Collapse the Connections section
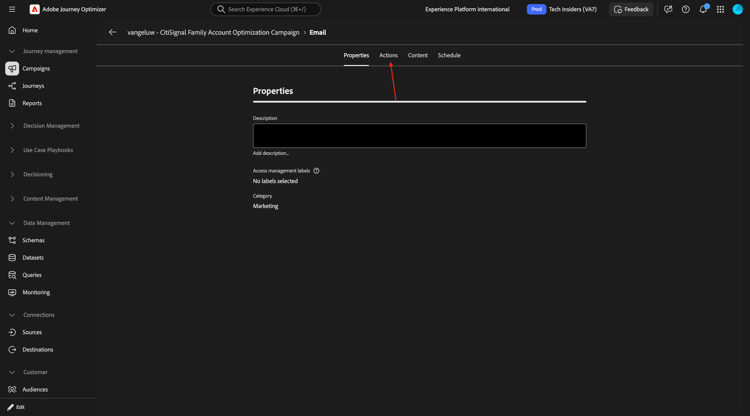Viewport: 750px width, 416px height. pyautogui.click(x=12, y=315)
